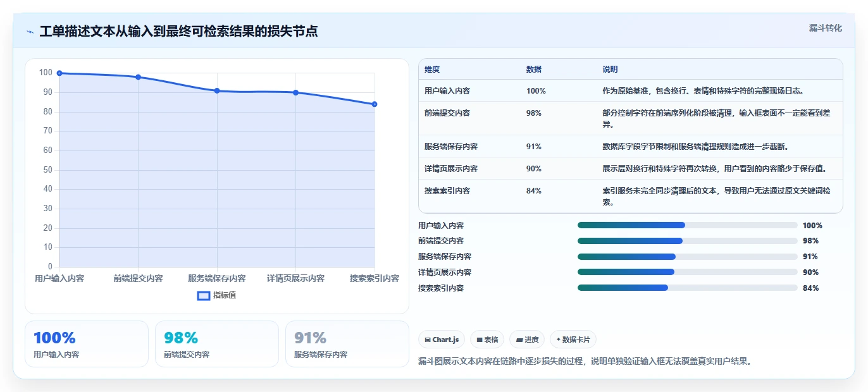This screenshot has height=392, width=868.
Task: Click the 91% value in the table
Action: [534, 147]
